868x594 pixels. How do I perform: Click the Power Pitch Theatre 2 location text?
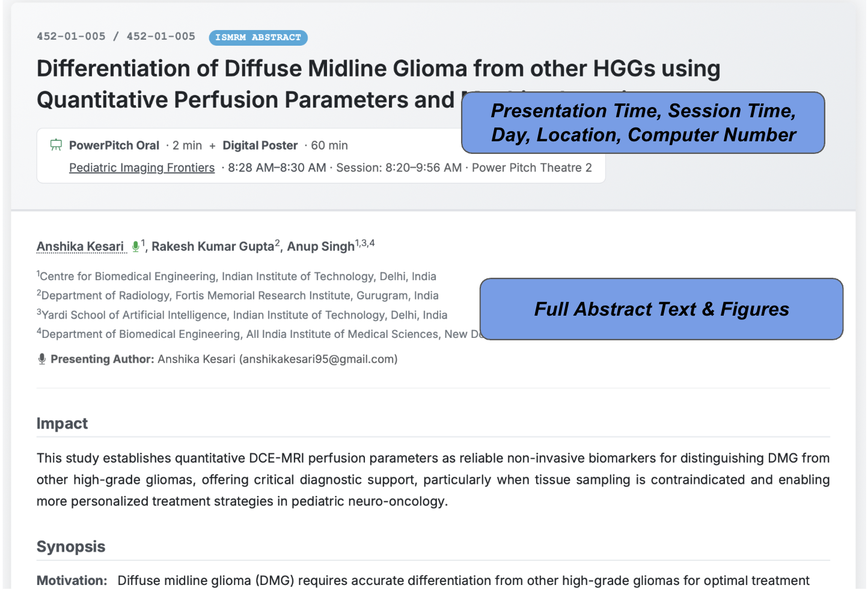point(531,168)
